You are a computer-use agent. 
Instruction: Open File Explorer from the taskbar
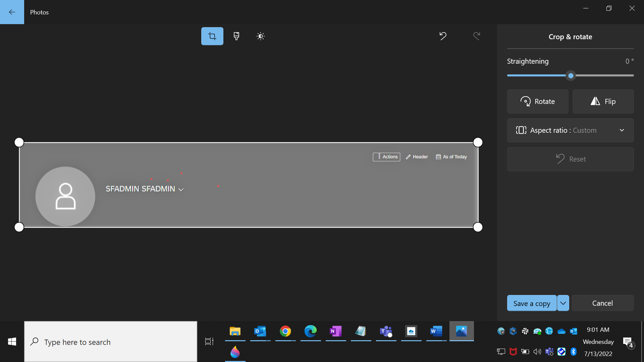click(x=235, y=331)
